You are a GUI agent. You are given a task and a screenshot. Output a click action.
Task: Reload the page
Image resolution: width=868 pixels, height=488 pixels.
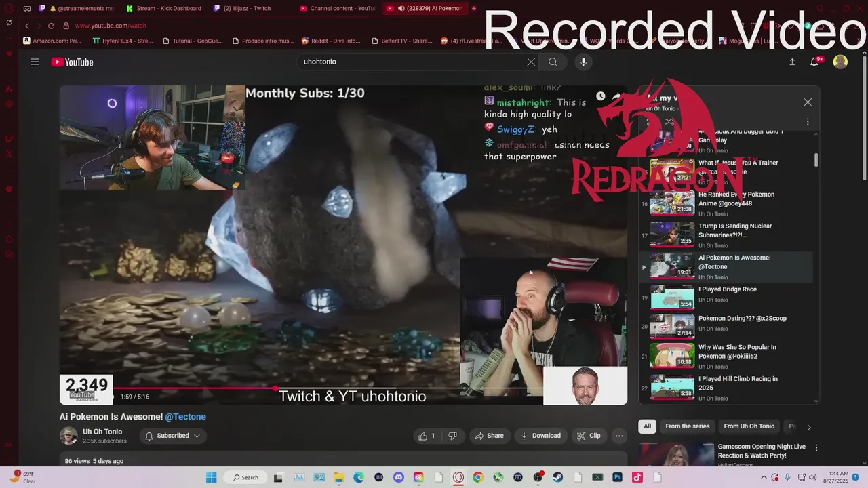[x=51, y=26]
